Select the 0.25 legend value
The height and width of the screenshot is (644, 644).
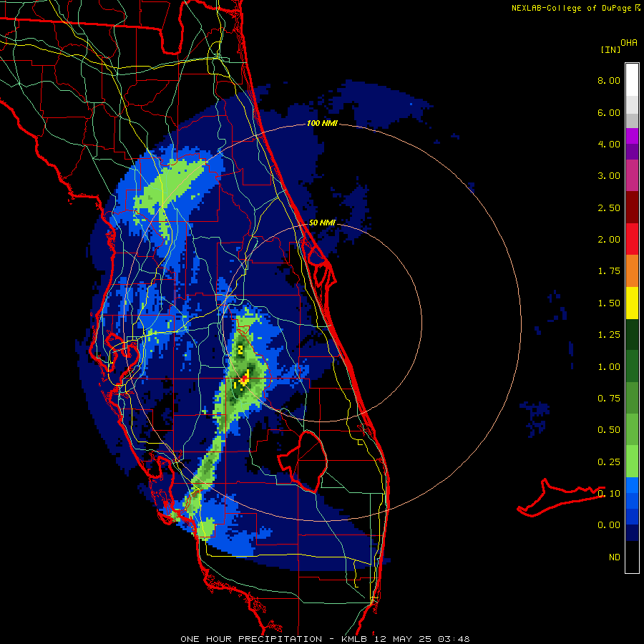coord(609,462)
